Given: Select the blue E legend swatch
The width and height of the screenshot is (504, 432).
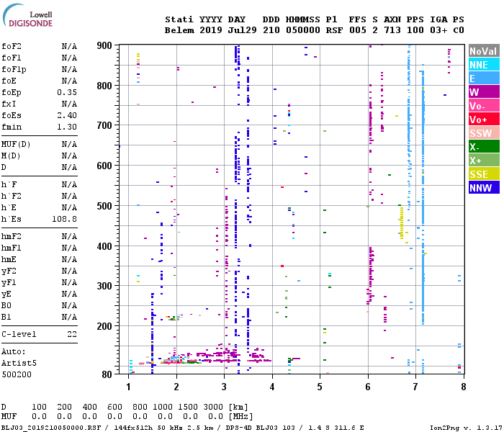Looking at the screenshot, I should 484,78.
